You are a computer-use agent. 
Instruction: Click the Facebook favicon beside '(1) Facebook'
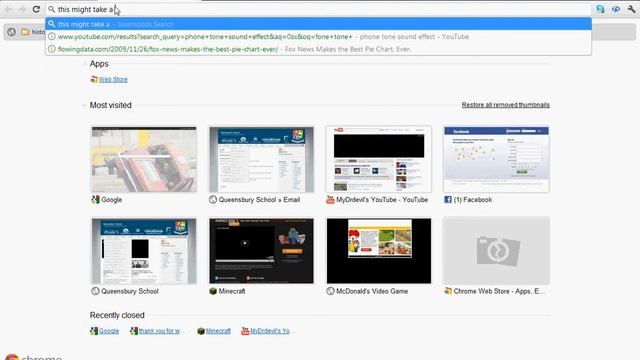coord(448,200)
